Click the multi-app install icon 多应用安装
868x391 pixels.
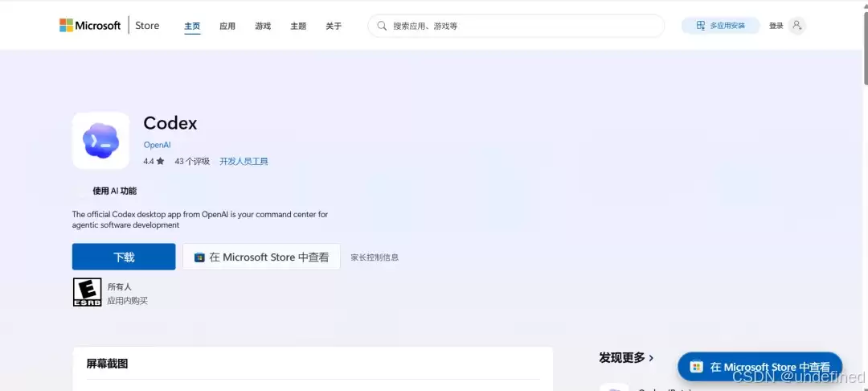701,26
